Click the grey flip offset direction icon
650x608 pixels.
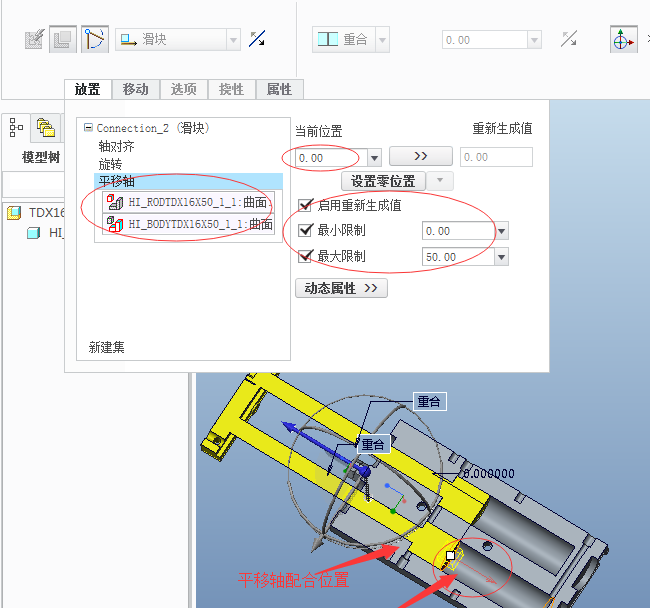click(x=569, y=39)
